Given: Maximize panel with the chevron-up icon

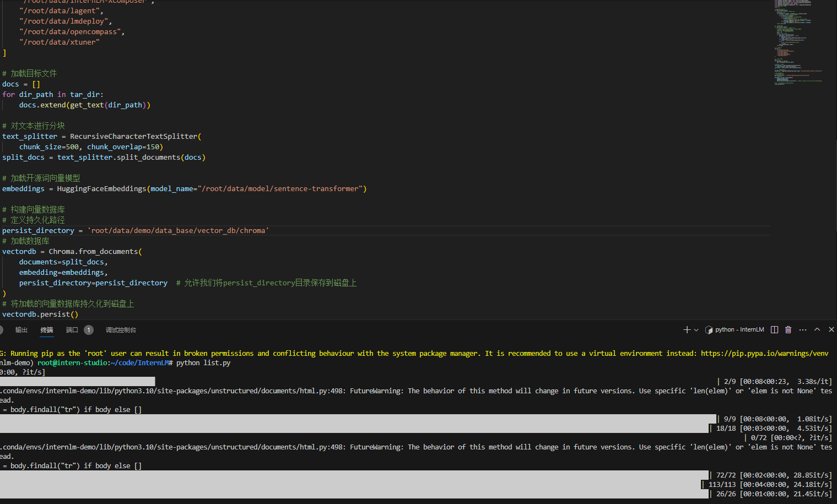Looking at the screenshot, I should tap(817, 329).
